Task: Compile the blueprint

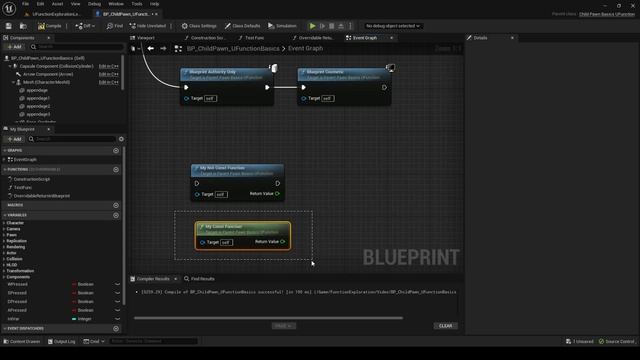Action: click(49, 26)
